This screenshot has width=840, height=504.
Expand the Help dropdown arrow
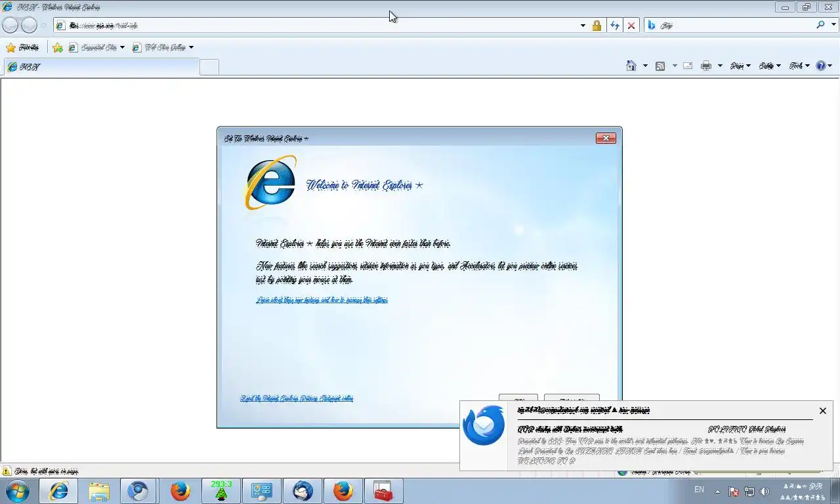[830, 66]
